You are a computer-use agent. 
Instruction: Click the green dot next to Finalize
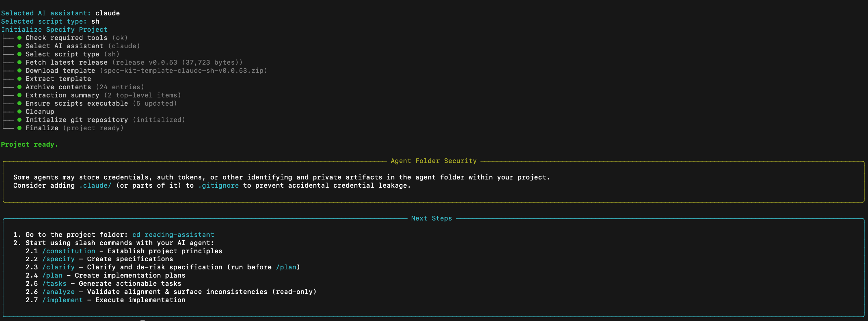19,128
